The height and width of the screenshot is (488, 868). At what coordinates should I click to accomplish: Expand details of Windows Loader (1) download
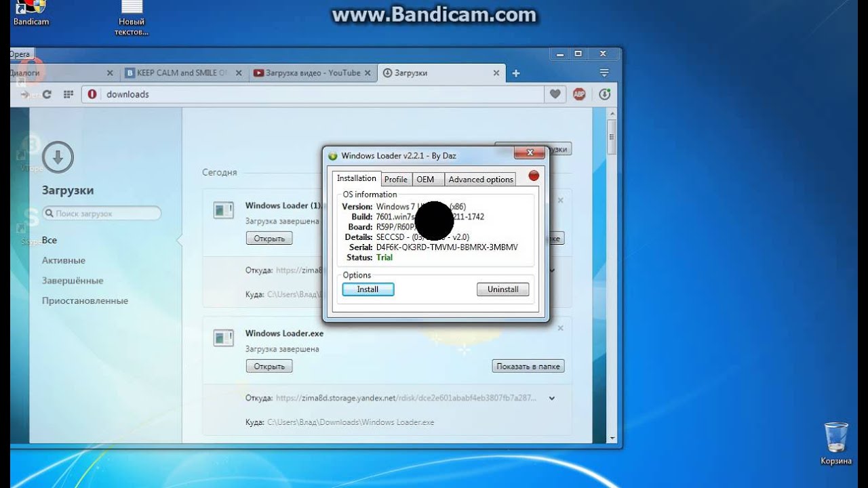click(x=552, y=270)
